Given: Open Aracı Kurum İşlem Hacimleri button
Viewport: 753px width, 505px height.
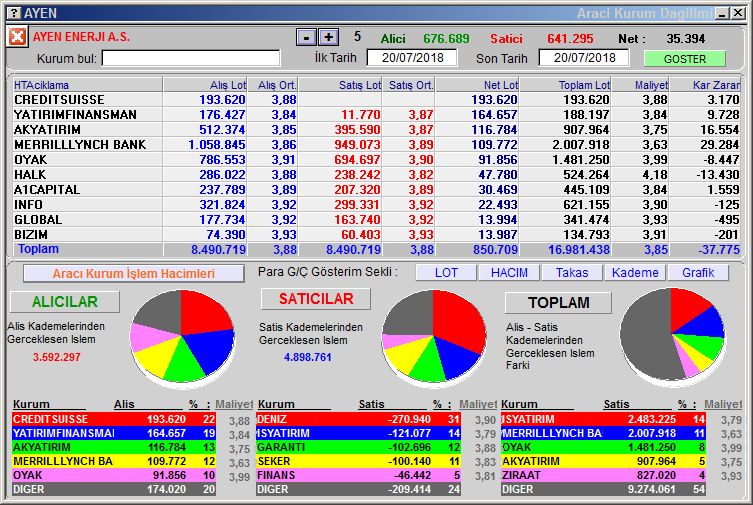Looking at the screenshot, I should click(x=134, y=274).
